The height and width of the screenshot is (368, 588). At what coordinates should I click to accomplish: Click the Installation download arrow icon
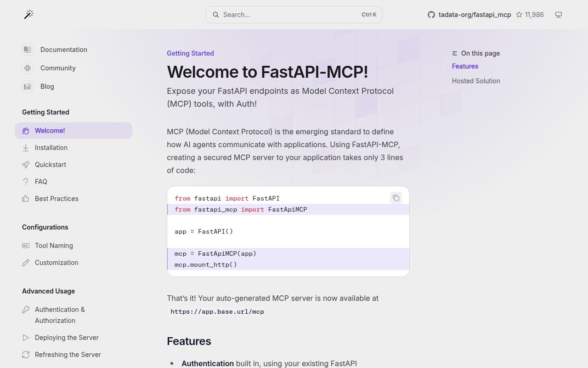pos(26,148)
